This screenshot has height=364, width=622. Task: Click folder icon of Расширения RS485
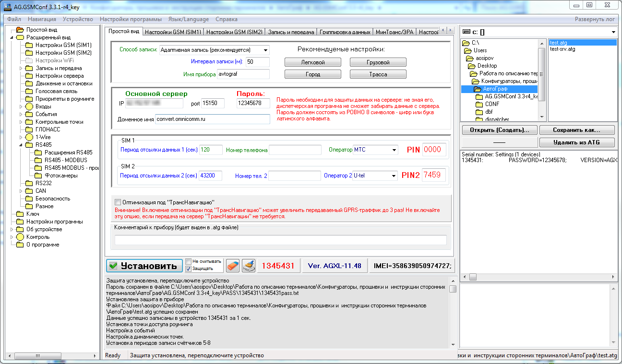tap(38, 153)
